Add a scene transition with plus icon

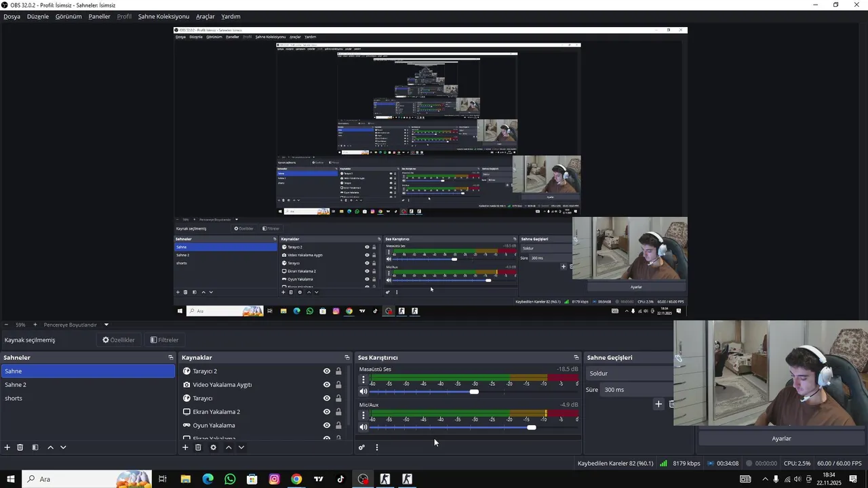click(658, 404)
